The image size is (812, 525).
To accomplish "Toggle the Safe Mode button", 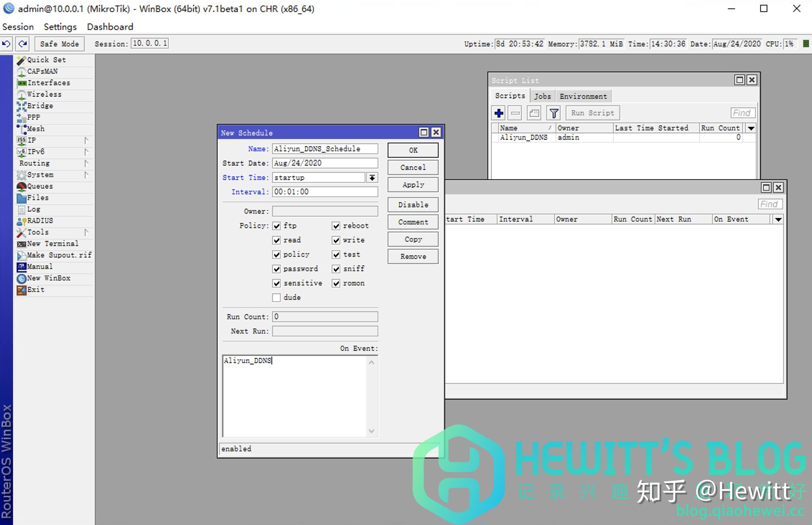I will [60, 44].
